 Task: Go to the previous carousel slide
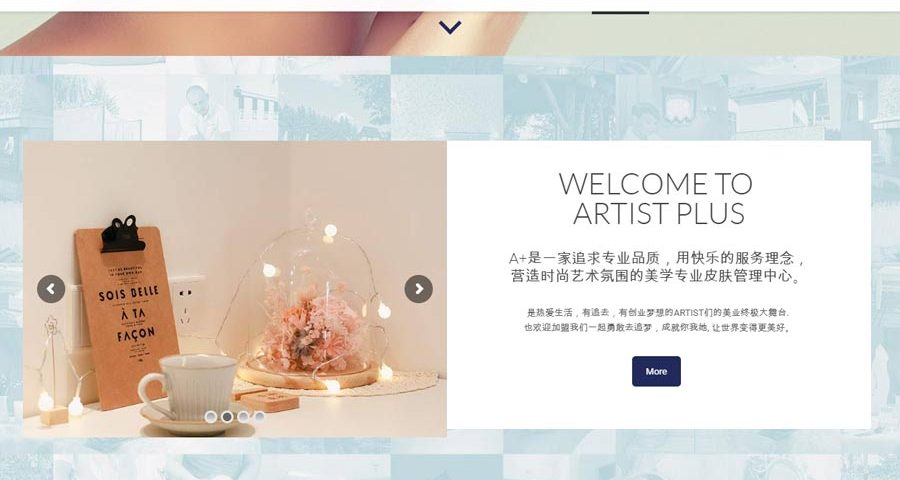[51, 289]
